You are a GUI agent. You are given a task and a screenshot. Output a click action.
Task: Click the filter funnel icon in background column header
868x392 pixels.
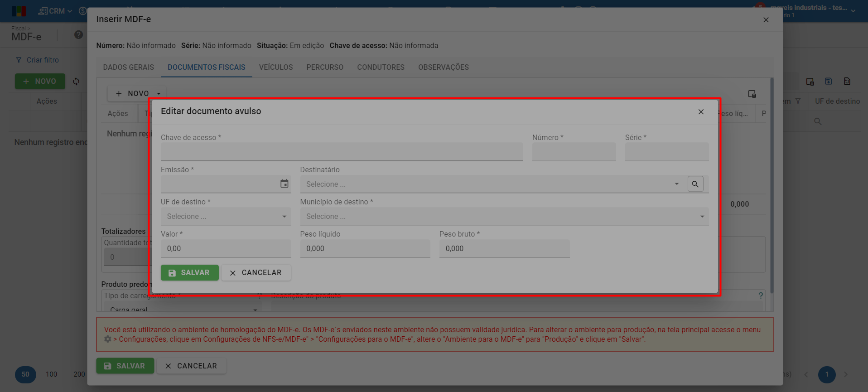798,101
